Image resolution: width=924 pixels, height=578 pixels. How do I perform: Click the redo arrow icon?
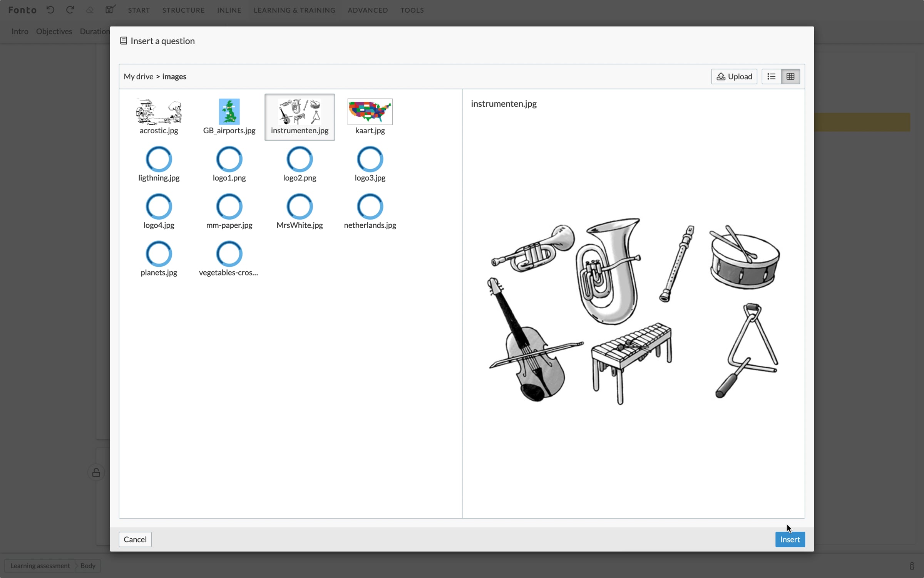(x=70, y=10)
